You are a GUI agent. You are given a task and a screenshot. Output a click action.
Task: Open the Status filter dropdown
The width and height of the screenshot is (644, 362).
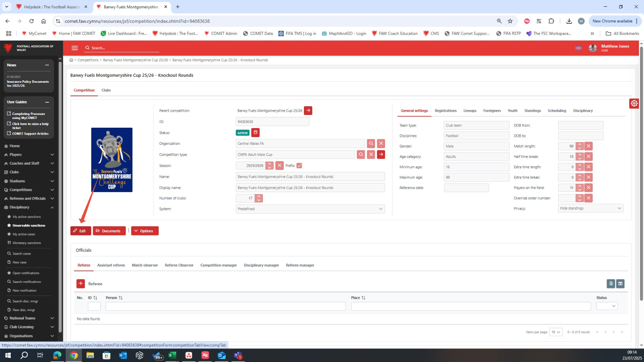(x=607, y=306)
